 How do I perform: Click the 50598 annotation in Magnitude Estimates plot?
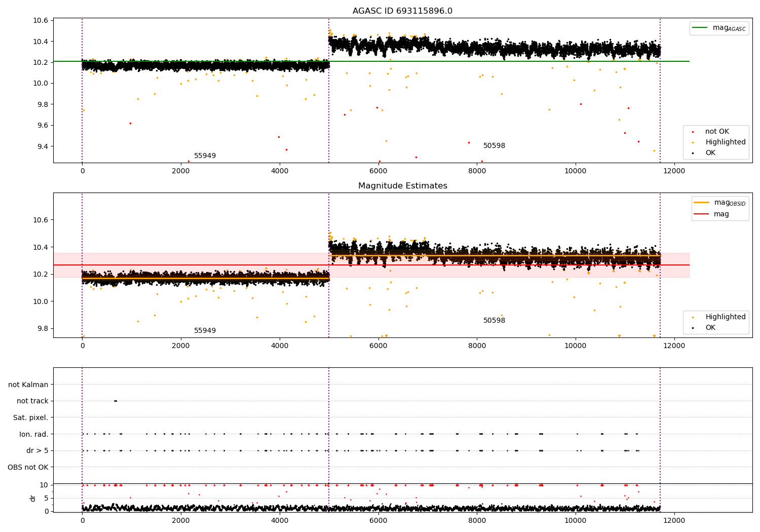pyautogui.click(x=494, y=321)
